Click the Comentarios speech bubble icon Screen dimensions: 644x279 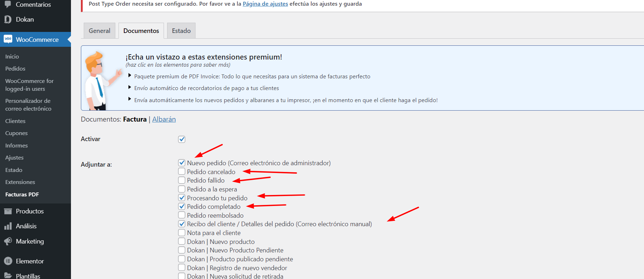(x=8, y=4)
